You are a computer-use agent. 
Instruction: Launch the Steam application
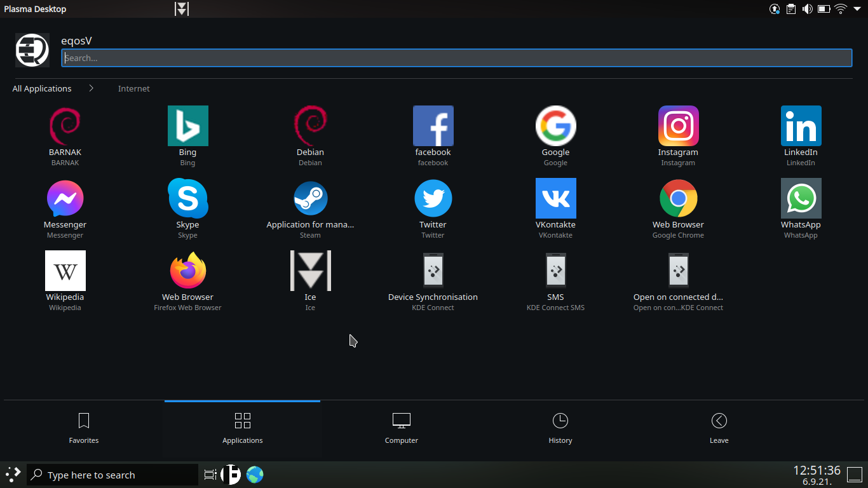pos(310,208)
